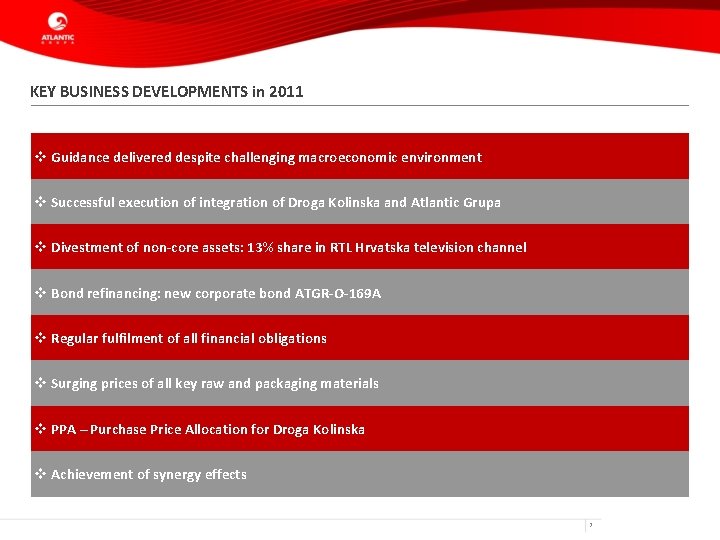
Task: Select 'PPA – Purchase Price Allocation for Droga Kolinska'
Action: pyautogui.click(x=208, y=429)
